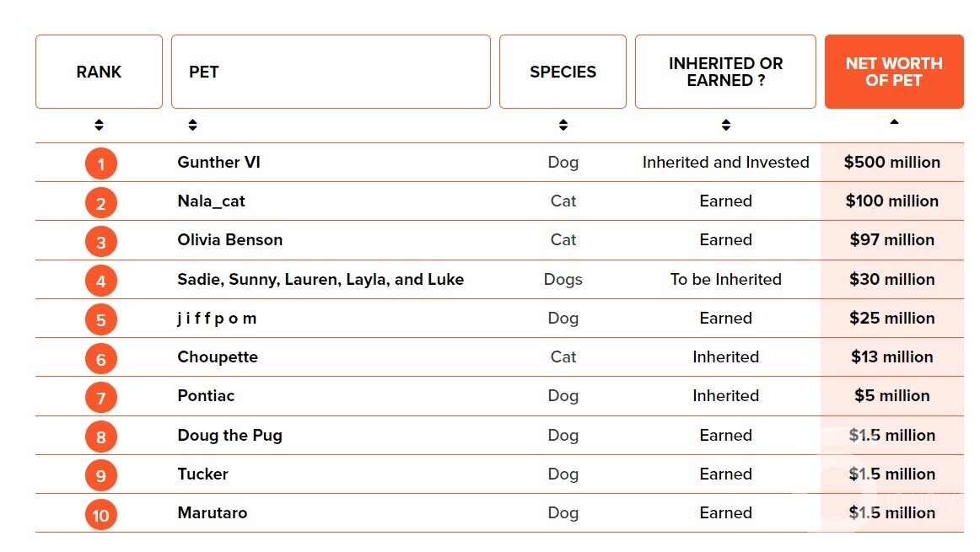This screenshot has width=980, height=552.
Task: Sort table by Rank arrows
Action: [99, 125]
